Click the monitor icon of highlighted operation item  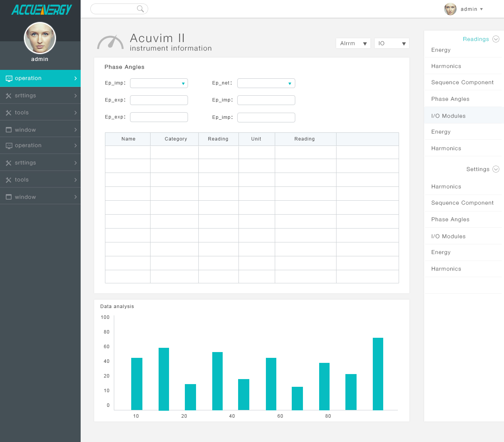[9, 78]
